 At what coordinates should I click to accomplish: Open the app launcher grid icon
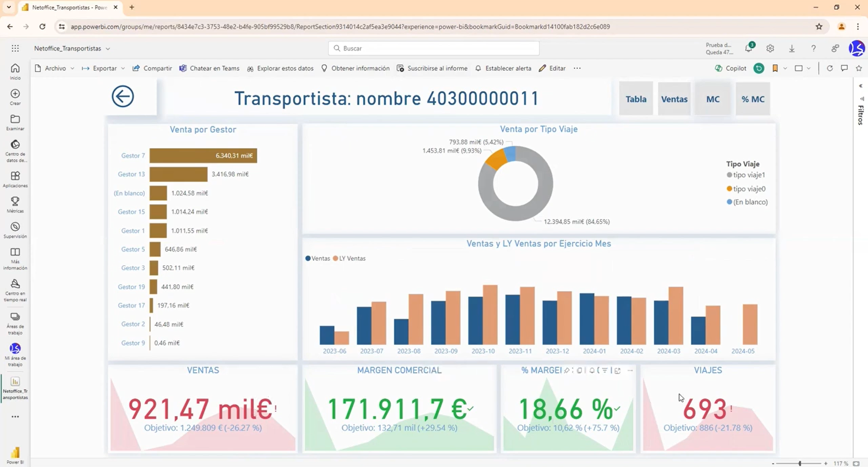click(15, 48)
